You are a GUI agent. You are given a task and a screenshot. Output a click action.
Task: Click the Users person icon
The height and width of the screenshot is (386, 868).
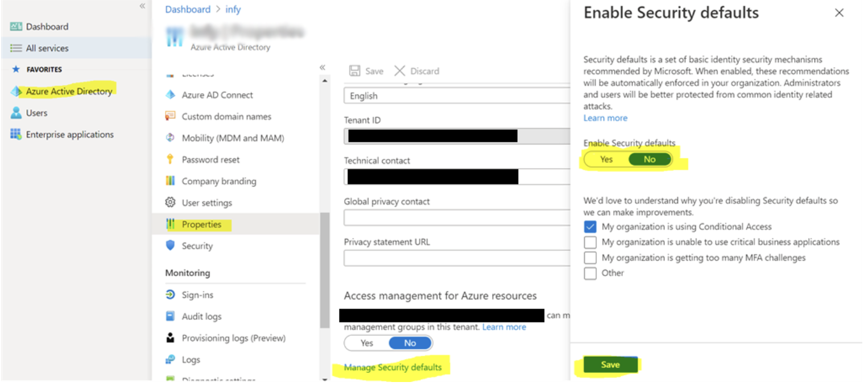pyautogui.click(x=16, y=113)
